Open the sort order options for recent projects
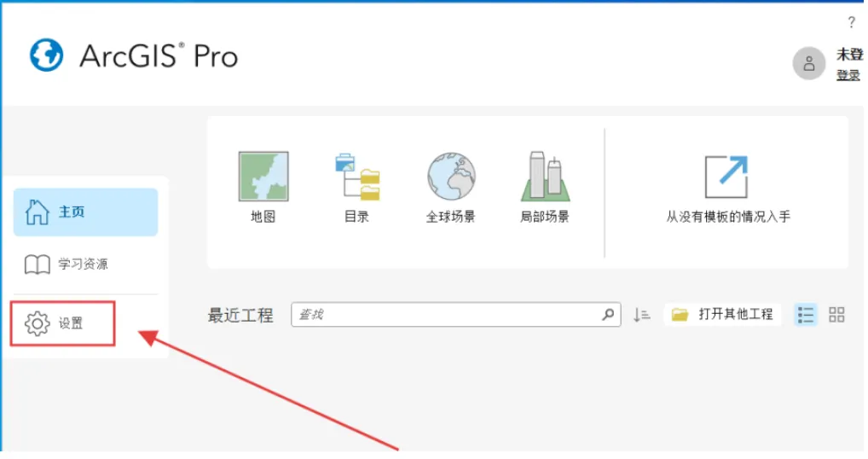Viewport: 868px width, 459px height. click(641, 315)
